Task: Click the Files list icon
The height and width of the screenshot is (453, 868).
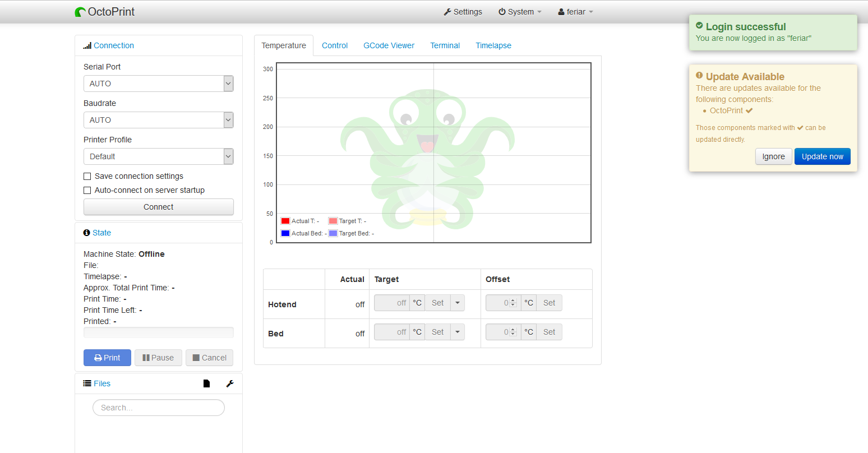Action: [87, 383]
